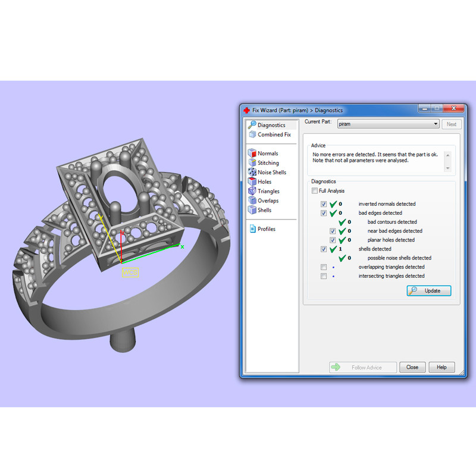
Task: Select the Noise Shells icon
Action: click(x=252, y=173)
